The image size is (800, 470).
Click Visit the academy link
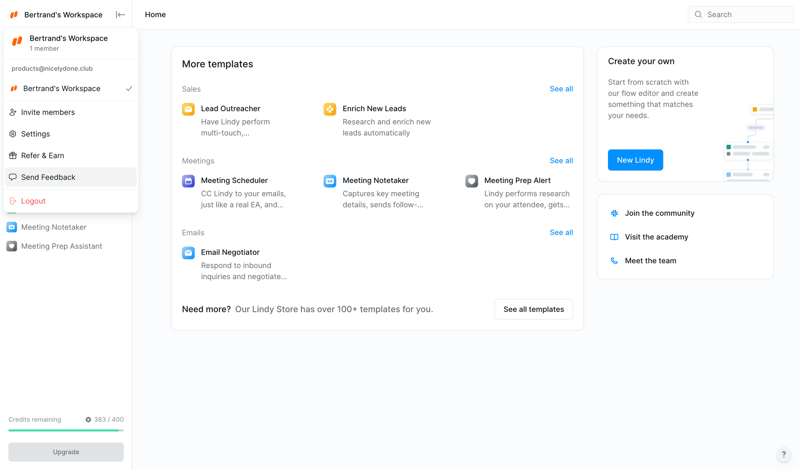point(656,237)
